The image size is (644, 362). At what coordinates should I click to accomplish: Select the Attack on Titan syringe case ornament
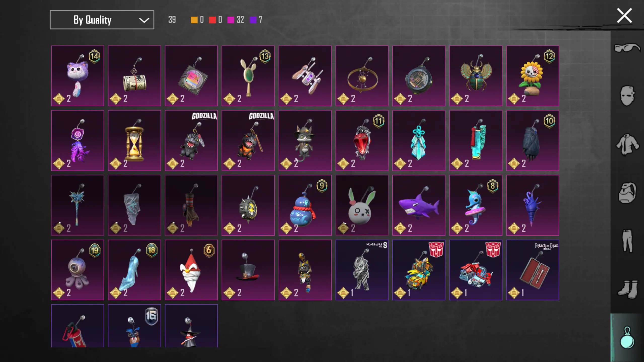533,270
